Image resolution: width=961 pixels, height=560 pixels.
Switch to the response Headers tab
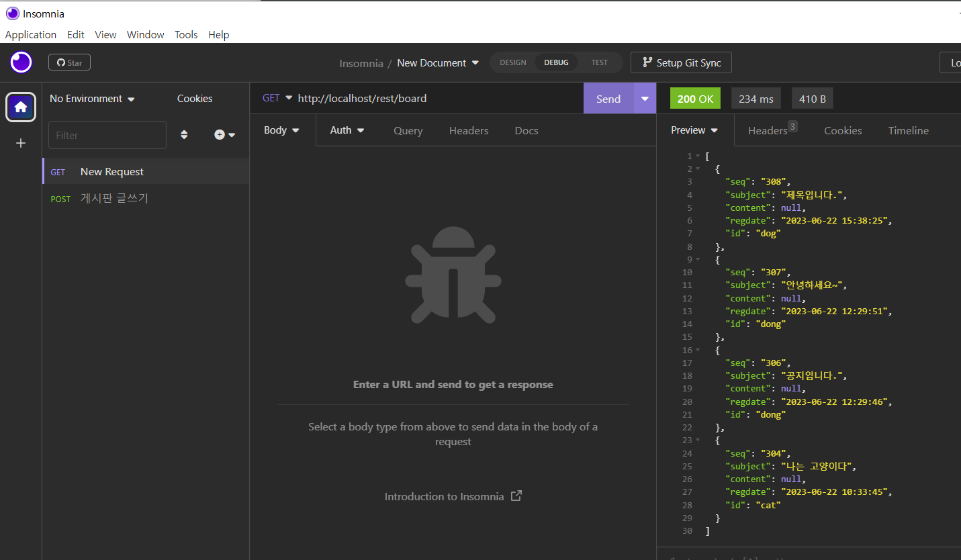coord(772,131)
